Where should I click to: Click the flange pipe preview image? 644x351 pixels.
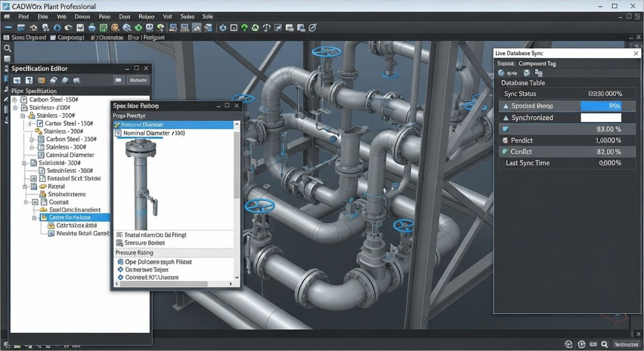142,184
